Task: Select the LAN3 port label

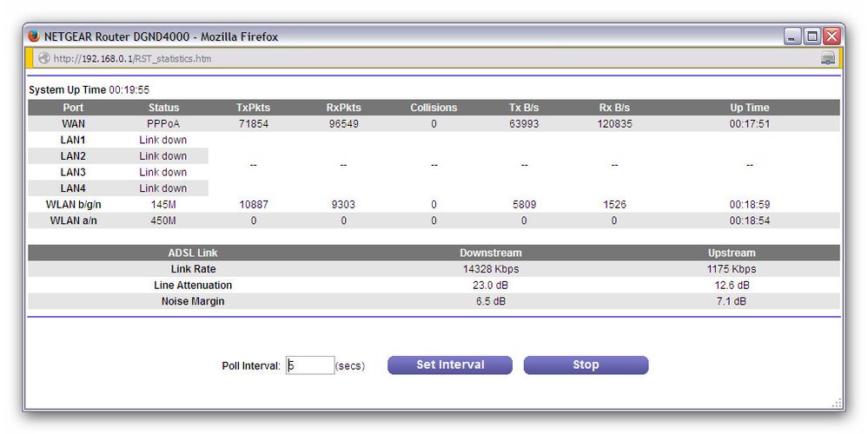Action: (73, 172)
